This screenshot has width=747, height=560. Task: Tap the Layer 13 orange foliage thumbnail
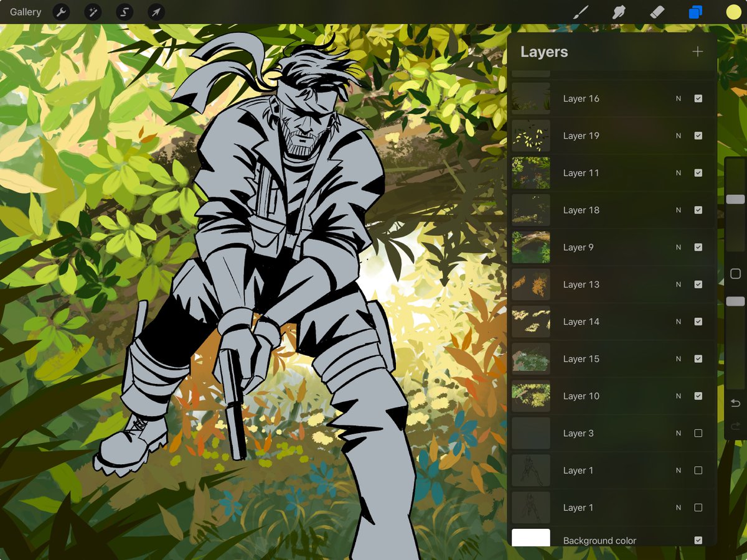pos(531,284)
